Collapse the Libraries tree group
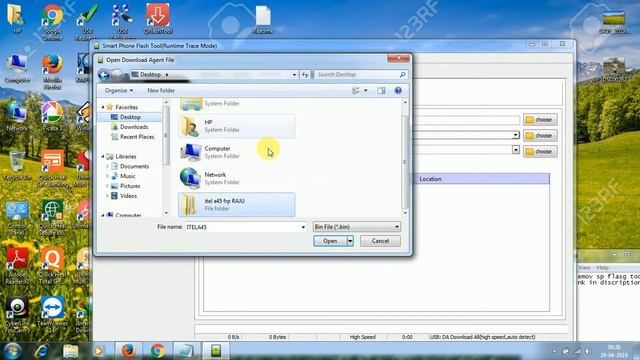Screen dimensions: 640x360 click(x=103, y=156)
